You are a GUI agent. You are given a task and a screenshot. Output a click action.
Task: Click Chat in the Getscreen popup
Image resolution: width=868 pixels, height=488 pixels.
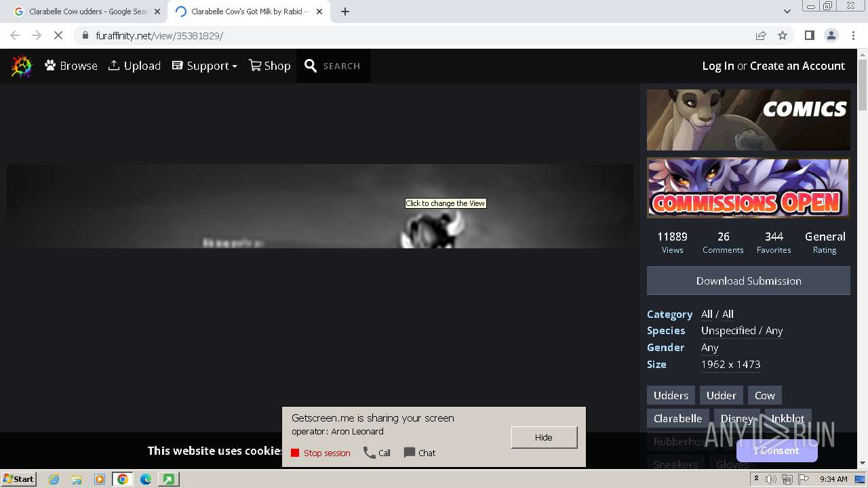point(420,453)
